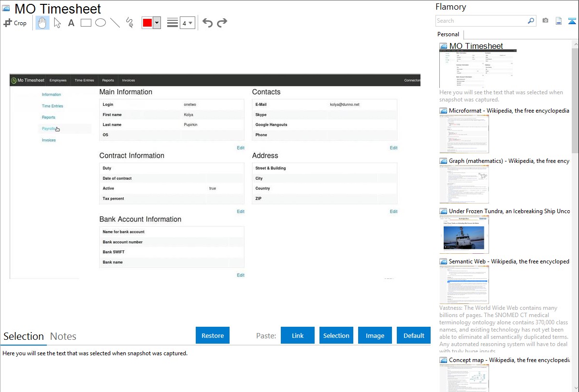
Task: Click the Link paste button
Action: point(298,335)
